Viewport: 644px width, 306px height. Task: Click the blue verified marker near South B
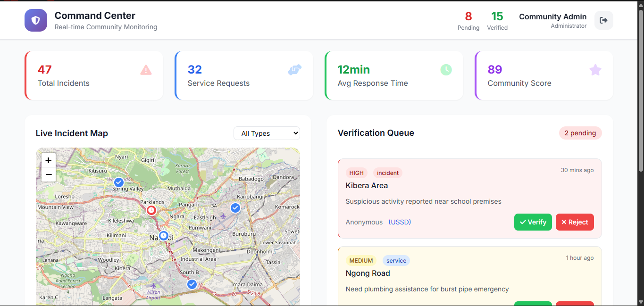click(x=192, y=284)
